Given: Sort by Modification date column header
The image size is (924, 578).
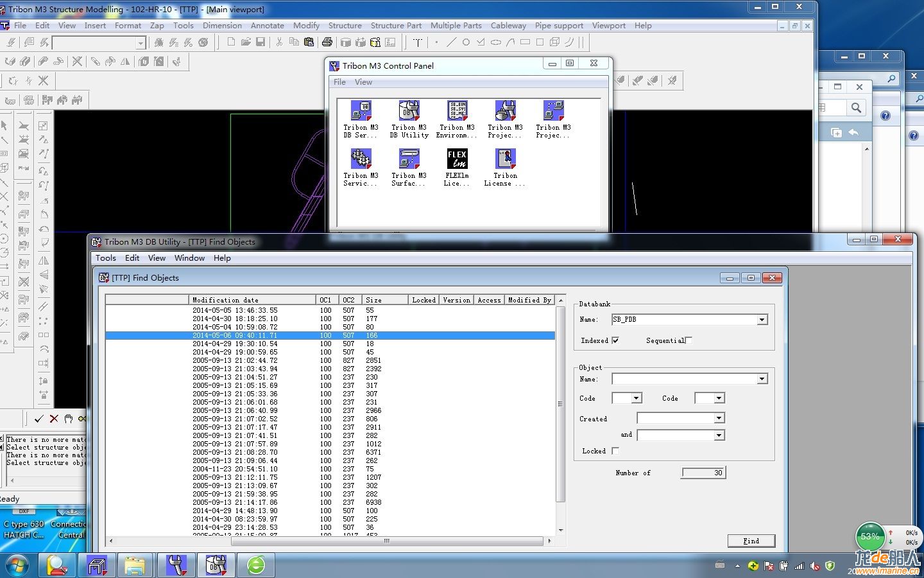Looking at the screenshot, I should 253,300.
